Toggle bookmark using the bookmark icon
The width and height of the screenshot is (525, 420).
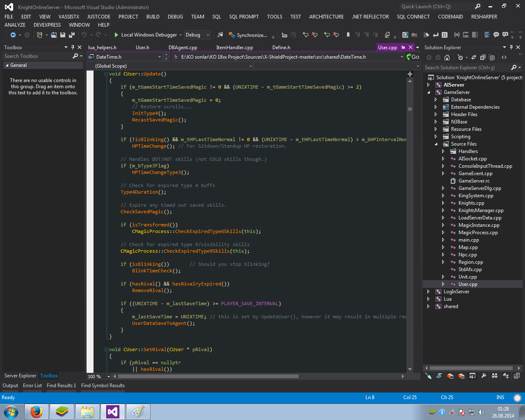[x=348, y=35]
